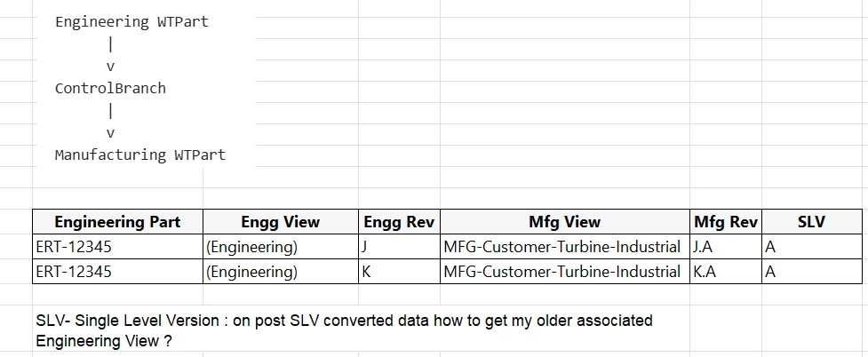Click the Mfg Rev header cell
The width and height of the screenshot is (868, 357).
point(726,222)
